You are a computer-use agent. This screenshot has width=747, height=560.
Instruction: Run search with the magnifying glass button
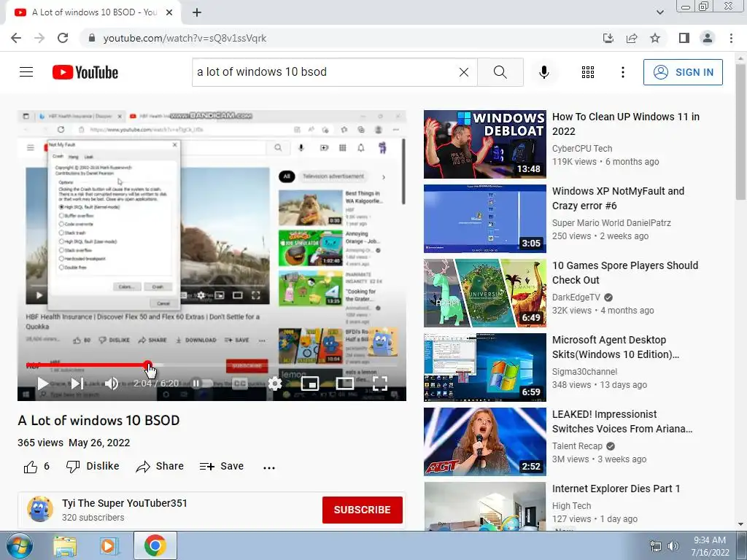coord(500,72)
